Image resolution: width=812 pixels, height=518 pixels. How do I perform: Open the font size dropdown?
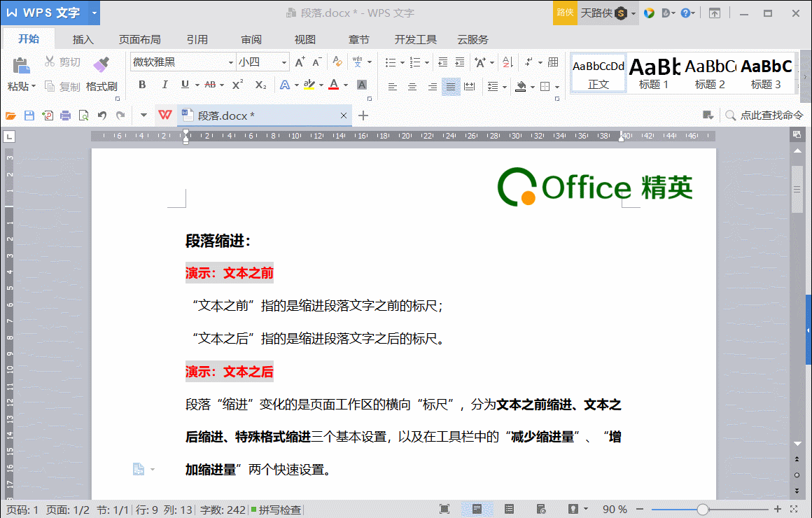(284, 62)
